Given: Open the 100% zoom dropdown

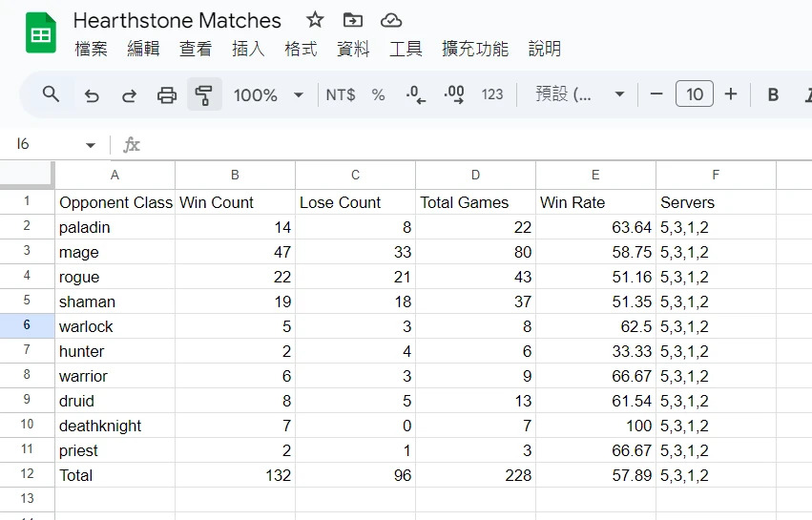Looking at the screenshot, I should (268, 94).
